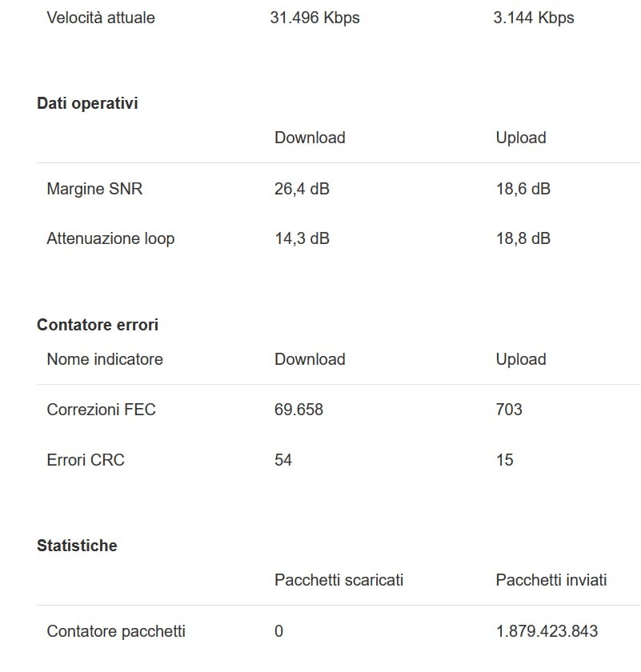The height and width of the screenshot is (672, 641).
Task: Select the 69.658 FEC download count
Action: (x=298, y=410)
